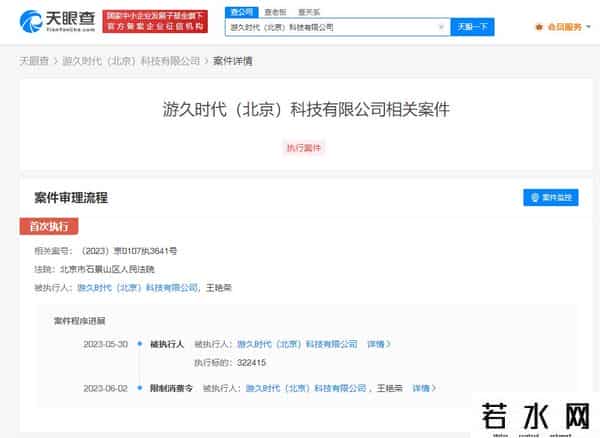Screen dimensions: 600x438
Task: Click the 案件审理流程 heading
Action: click(x=71, y=198)
